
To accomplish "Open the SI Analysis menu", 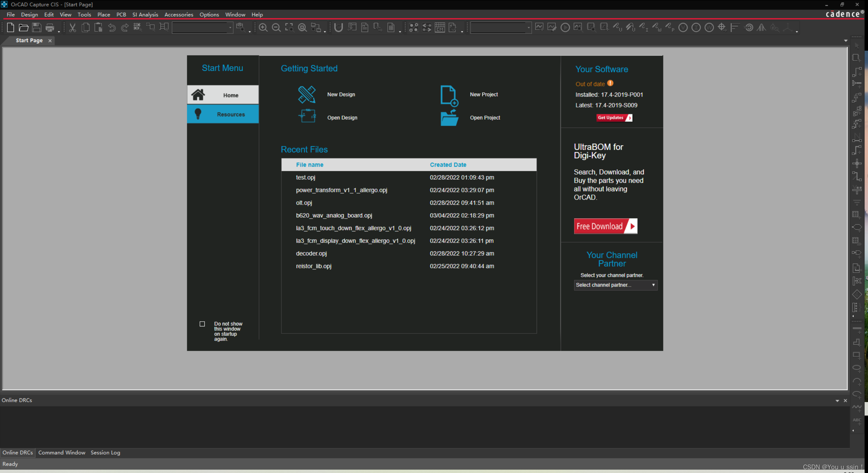I will [x=145, y=15].
